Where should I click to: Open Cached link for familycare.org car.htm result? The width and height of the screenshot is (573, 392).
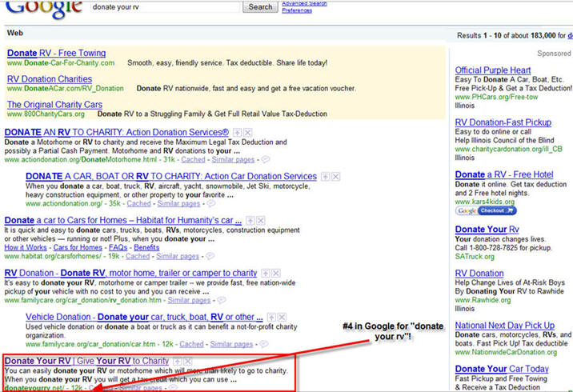click(191, 344)
